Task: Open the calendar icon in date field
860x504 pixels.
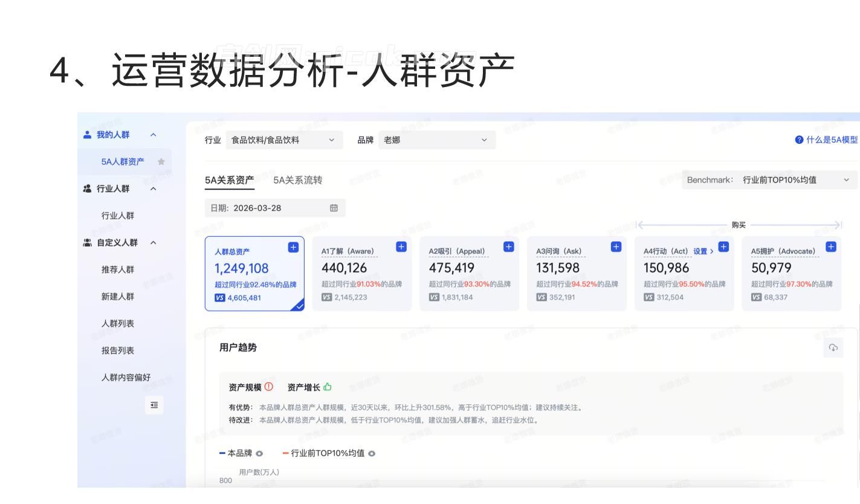Action: [x=334, y=208]
